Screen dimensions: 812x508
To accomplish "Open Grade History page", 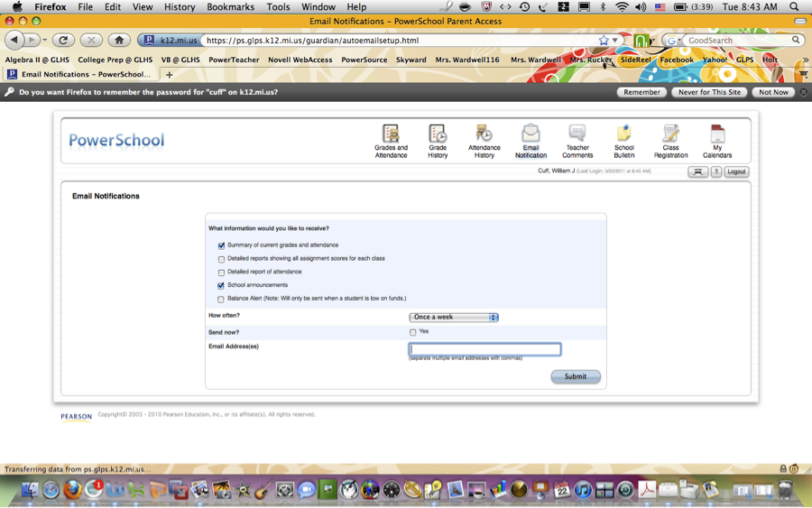I will (438, 141).
